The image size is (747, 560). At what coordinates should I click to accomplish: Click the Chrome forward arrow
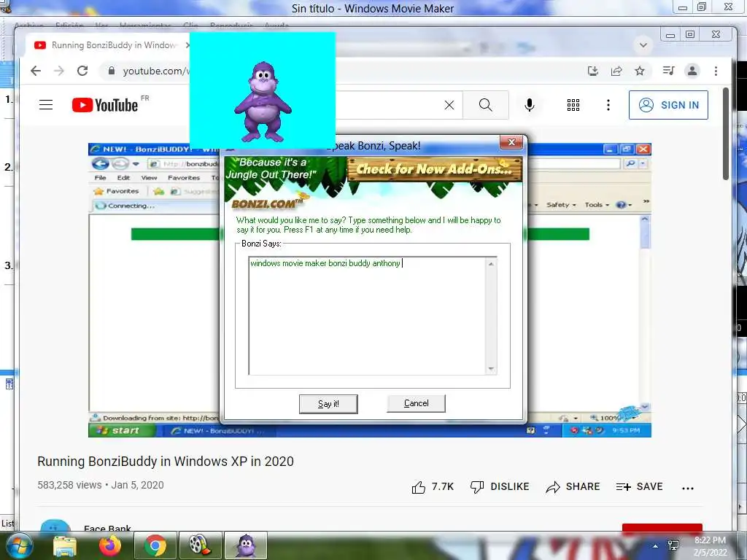tap(59, 71)
